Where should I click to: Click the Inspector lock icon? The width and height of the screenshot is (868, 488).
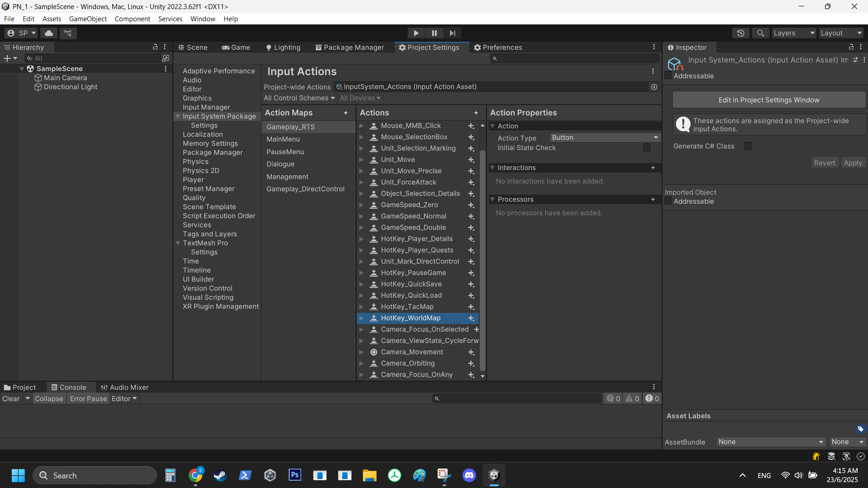click(x=851, y=47)
